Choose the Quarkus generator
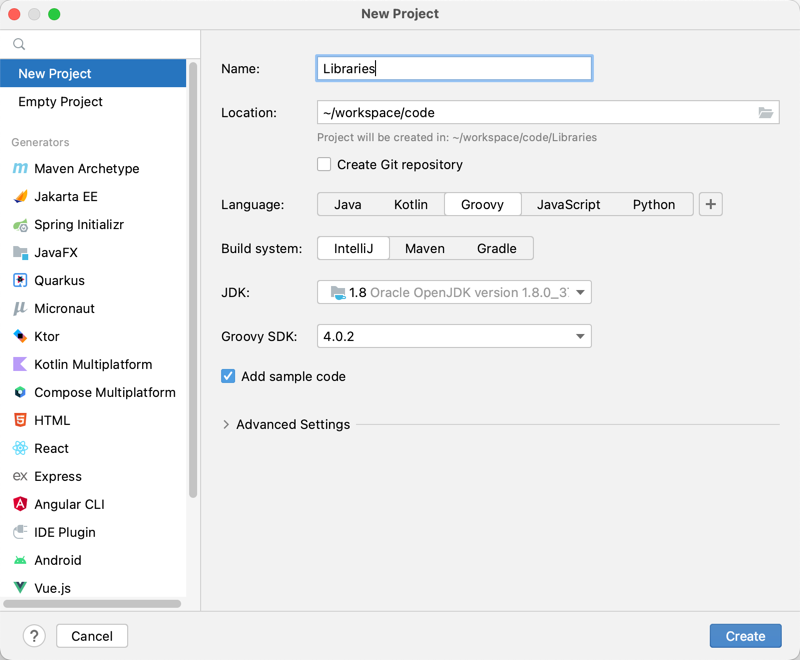Viewport: 800px width, 660px height. click(93, 281)
